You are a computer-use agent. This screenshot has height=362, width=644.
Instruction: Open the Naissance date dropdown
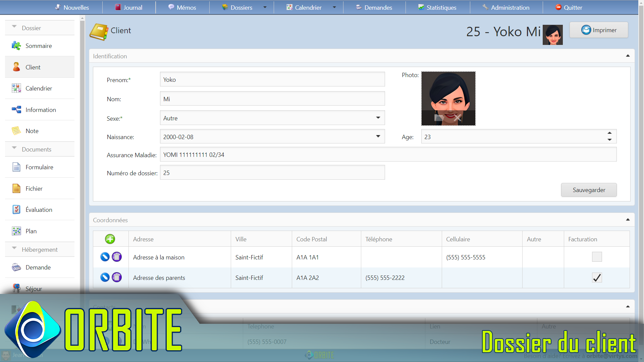pyautogui.click(x=378, y=136)
